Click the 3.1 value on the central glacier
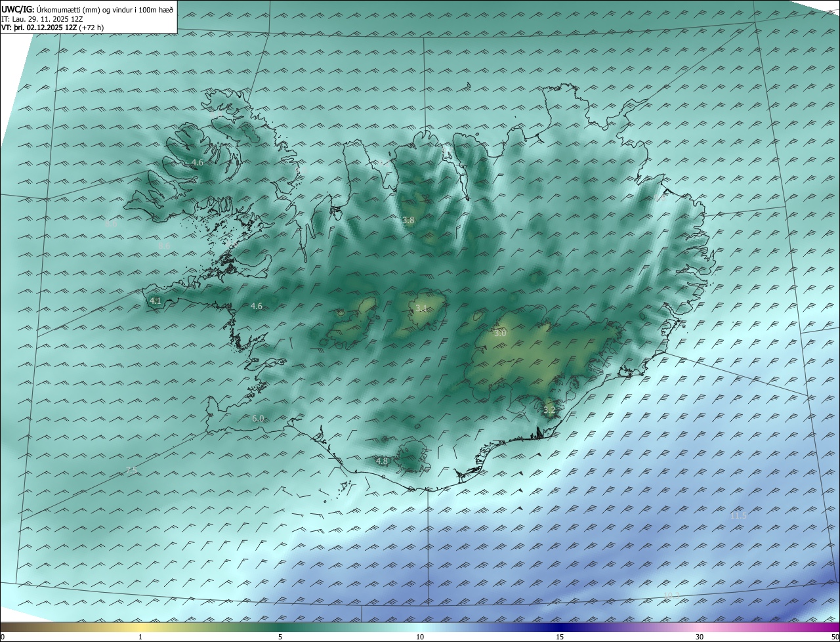840x642 pixels. 421,308
